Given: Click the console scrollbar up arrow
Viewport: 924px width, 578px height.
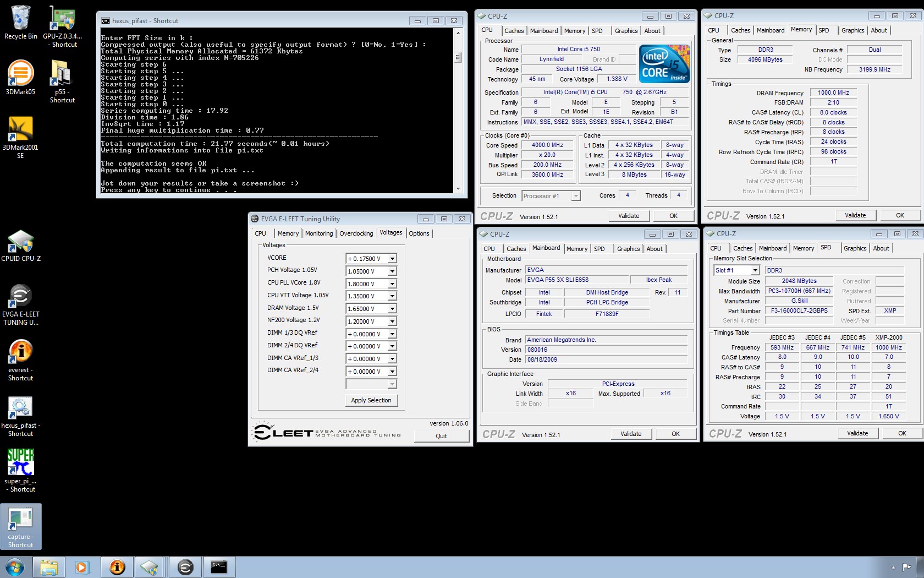Looking at the screenshot, I should click(x=458, y=33).
